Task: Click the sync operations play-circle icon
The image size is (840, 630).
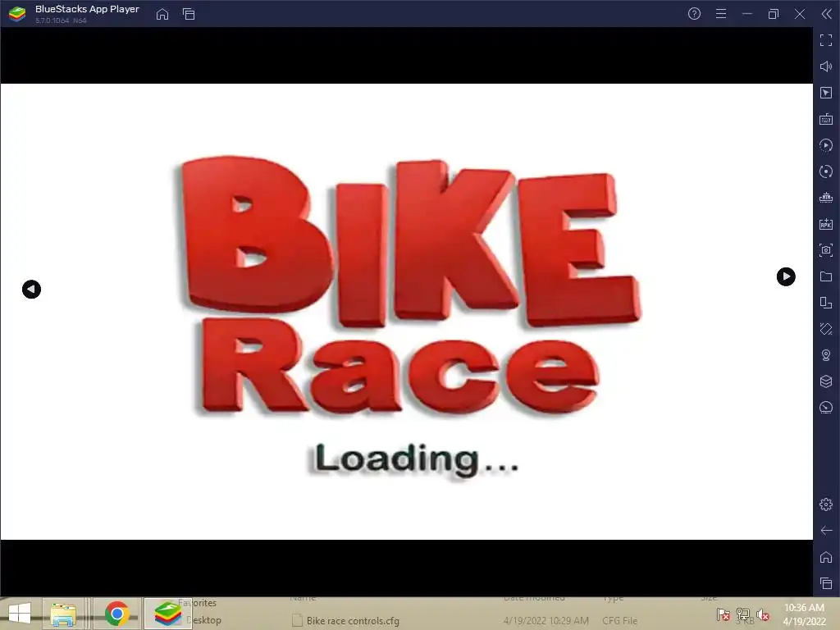Action: point(826,145)
